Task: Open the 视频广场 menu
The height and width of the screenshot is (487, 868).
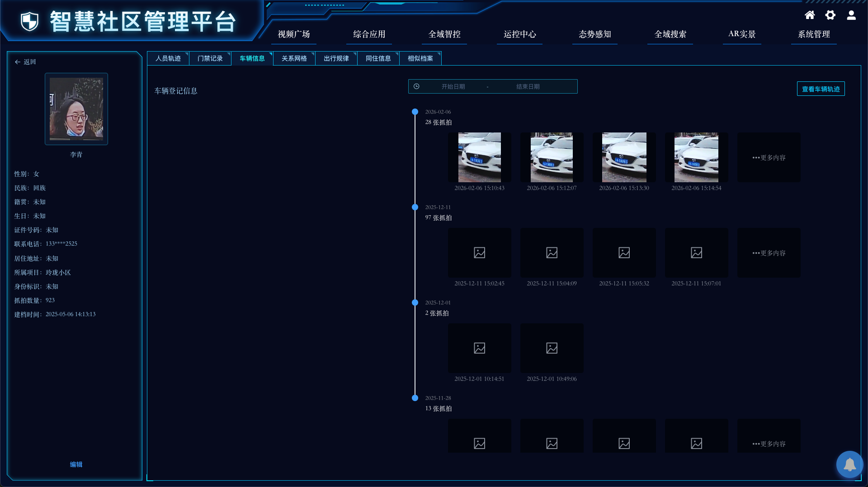Action: [x=294, y=34]
